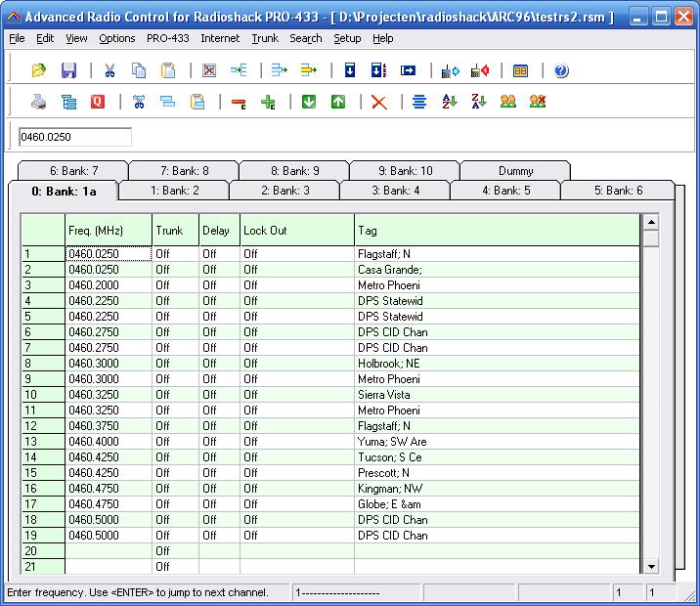Sort ascending with the A-Z icon
This screenshot has height=606, width=700.
(450, 102)
